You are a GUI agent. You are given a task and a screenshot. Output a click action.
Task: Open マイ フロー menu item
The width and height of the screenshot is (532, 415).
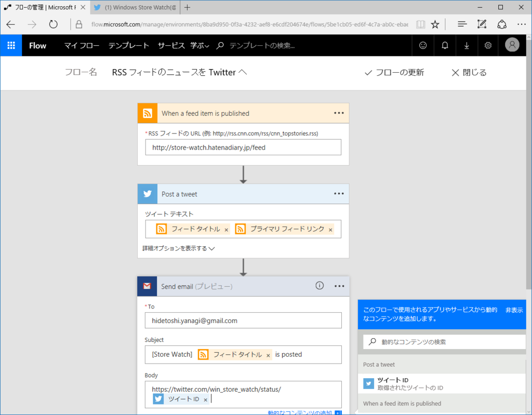[x=82, y=46]
